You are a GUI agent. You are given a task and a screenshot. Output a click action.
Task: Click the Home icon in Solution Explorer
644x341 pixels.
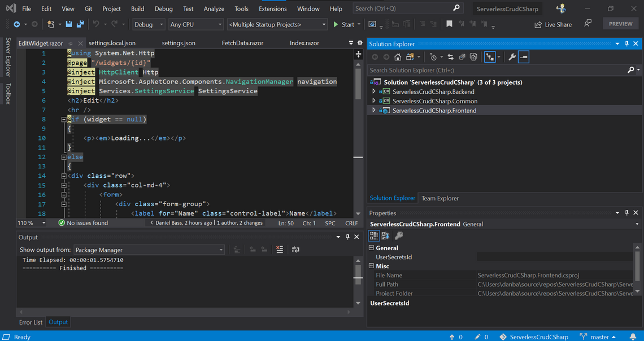click(x=398, y=57)
